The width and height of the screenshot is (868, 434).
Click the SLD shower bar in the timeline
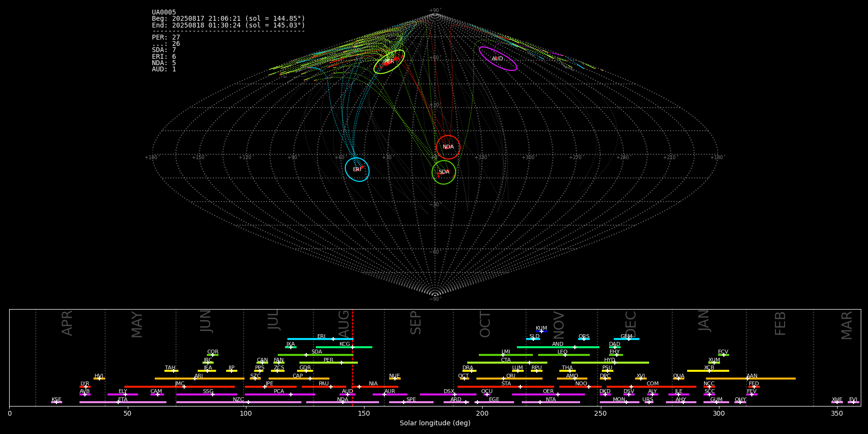(x=533, y=339)
